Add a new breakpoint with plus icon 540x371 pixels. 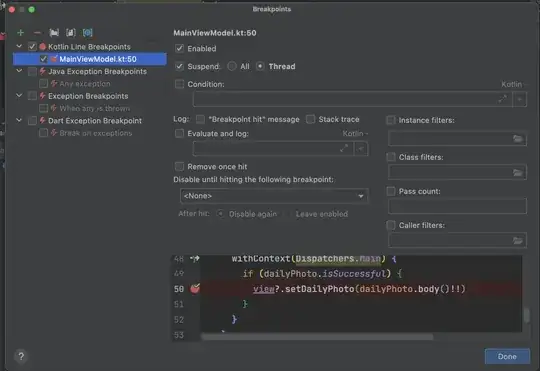coord(20,33)
